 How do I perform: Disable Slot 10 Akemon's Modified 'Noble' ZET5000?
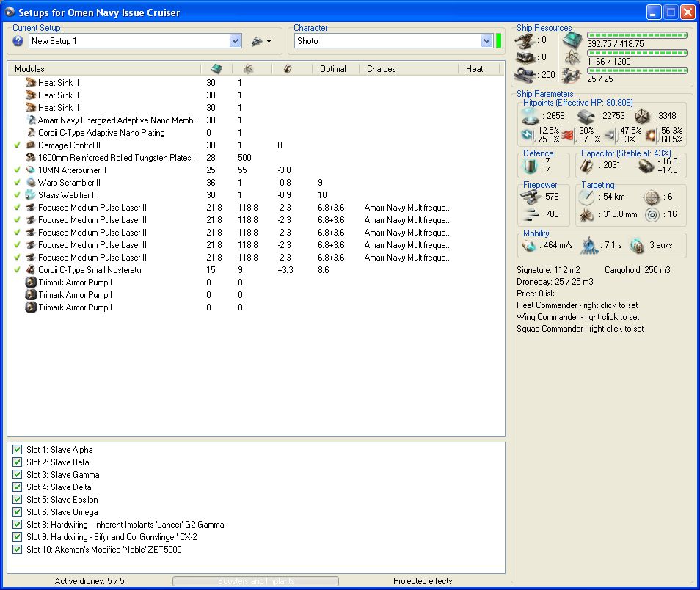(x=18, y=550)
